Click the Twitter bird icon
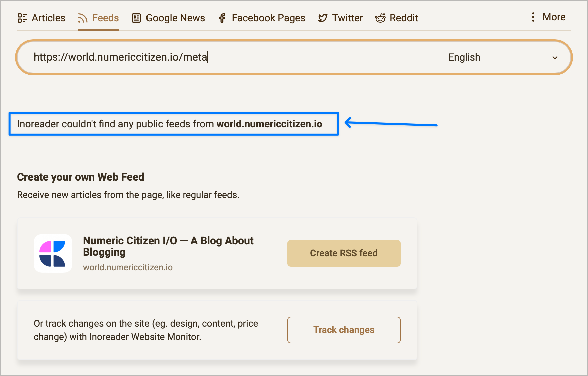Viewport: 588px width, 376px height. [x=322, y=18]
